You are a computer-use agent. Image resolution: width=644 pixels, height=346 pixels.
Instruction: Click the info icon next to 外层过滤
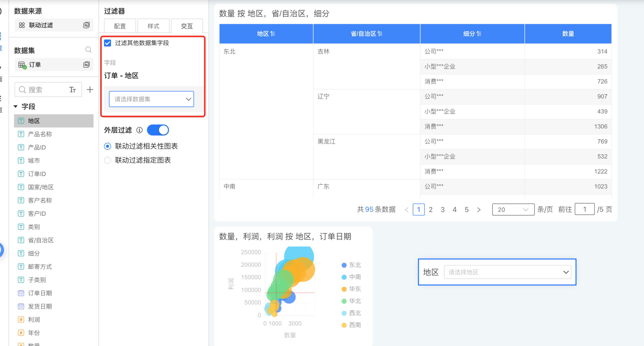coord(139,130)
